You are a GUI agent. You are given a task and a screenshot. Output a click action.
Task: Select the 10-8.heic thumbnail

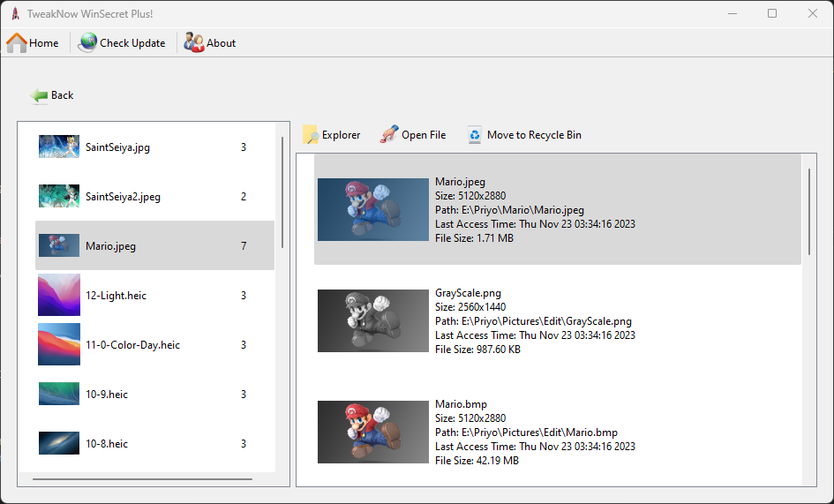tap(59, 443)
